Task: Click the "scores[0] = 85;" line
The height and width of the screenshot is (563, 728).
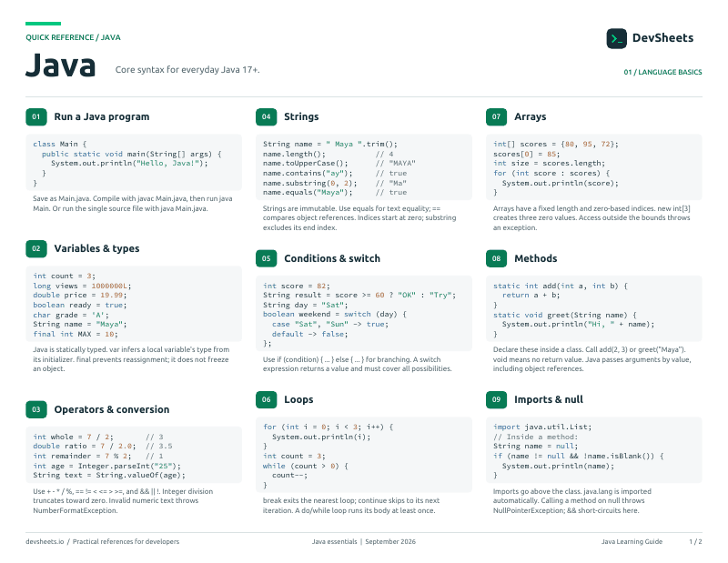Action: (x=527, y=154)
